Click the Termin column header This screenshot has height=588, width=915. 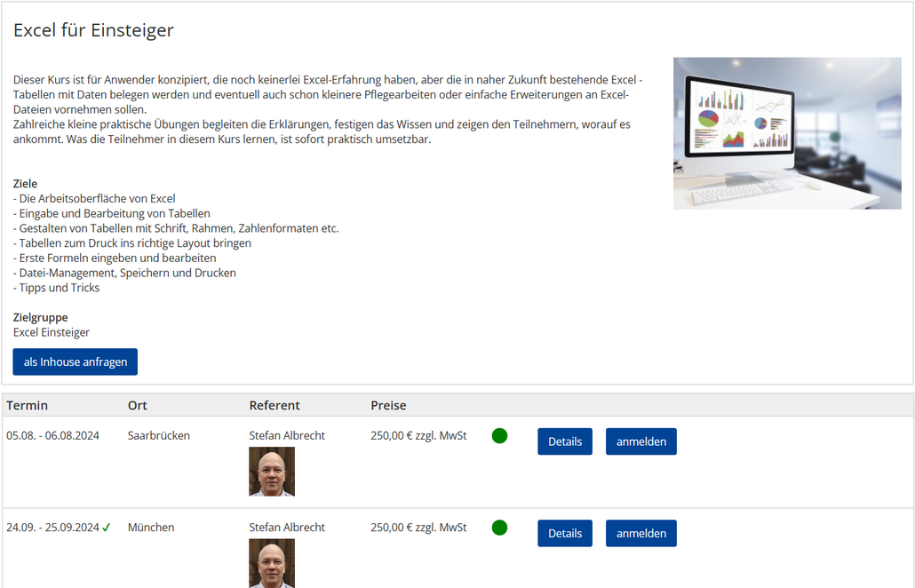pyautogui.click(x=28, y=405)
